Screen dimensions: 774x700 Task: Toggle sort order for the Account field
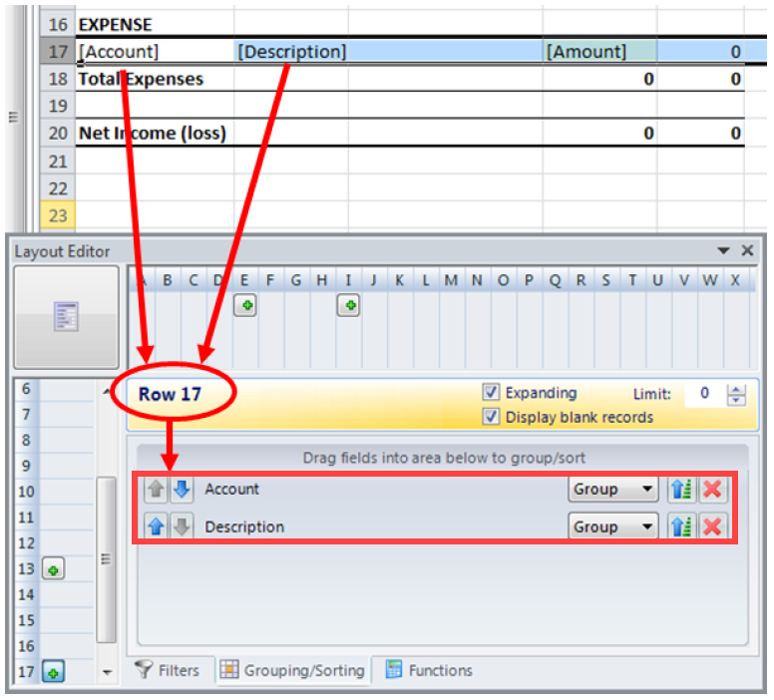coord(682,490)
